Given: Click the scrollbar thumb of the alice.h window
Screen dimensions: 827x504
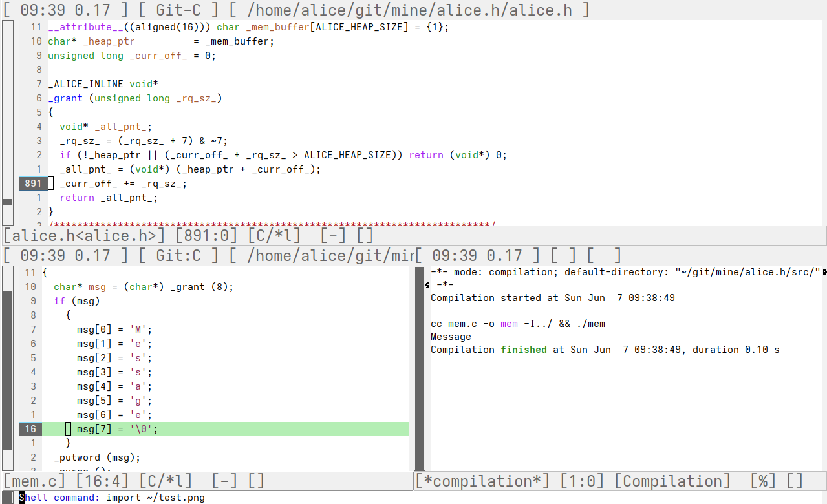Looking at the screenshot, I should [x=7, y=202].
